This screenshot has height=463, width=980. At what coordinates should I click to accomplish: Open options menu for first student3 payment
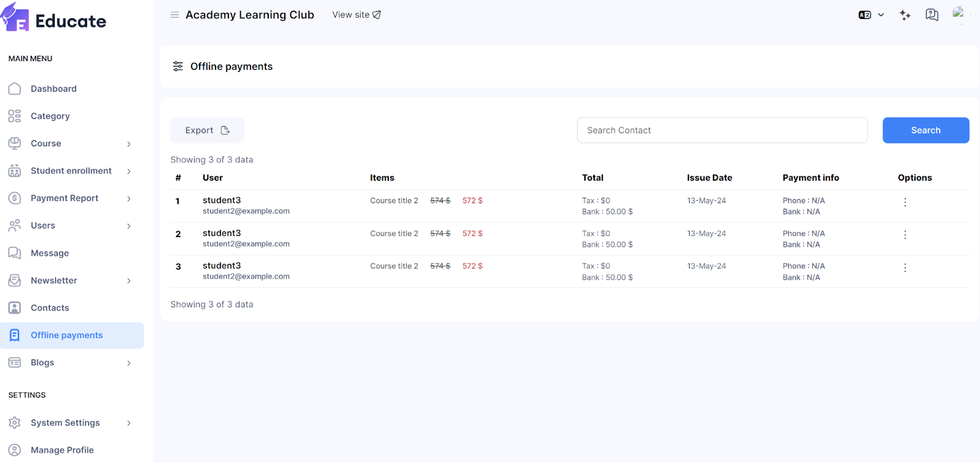click(x=905, y=202)
